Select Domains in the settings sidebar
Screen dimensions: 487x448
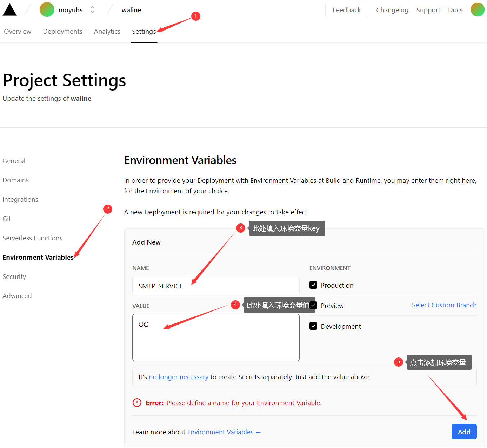pyautogui.click(x=16, y=180)
